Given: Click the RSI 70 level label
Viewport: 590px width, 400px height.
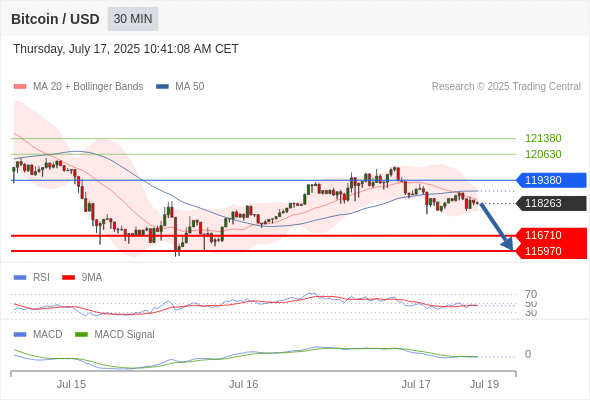Looking at the screenshot, I should 531,294.
